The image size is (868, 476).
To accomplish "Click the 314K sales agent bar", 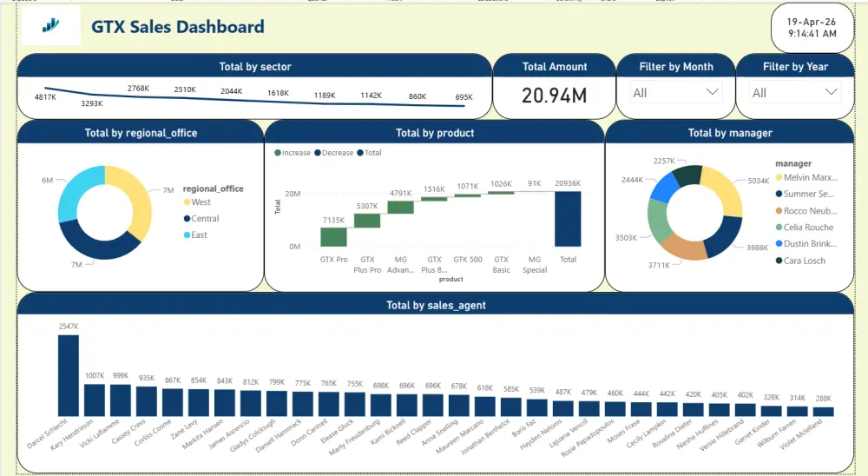I will [797, 411].
